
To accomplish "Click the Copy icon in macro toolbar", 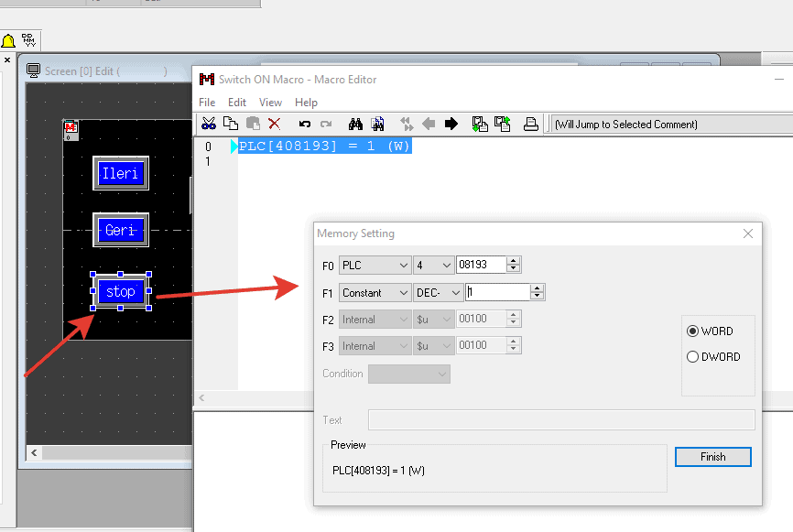I will click(x=231, y=124).
